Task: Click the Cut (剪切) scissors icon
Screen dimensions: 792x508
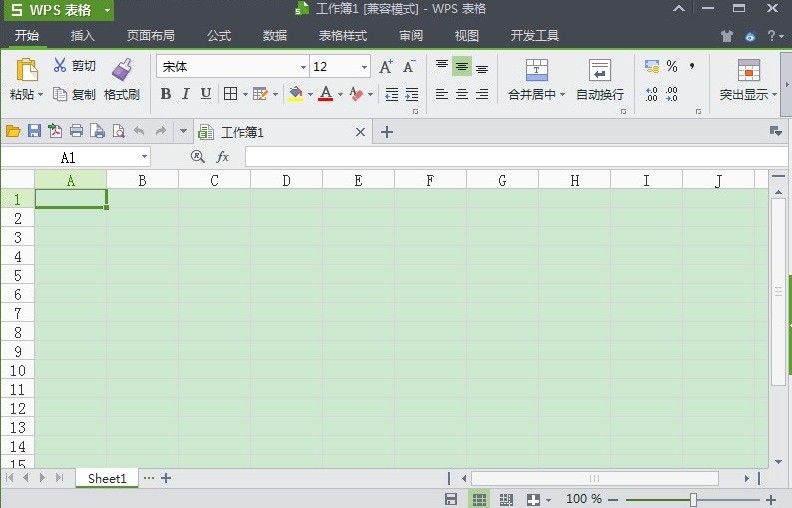Action: 60,66
